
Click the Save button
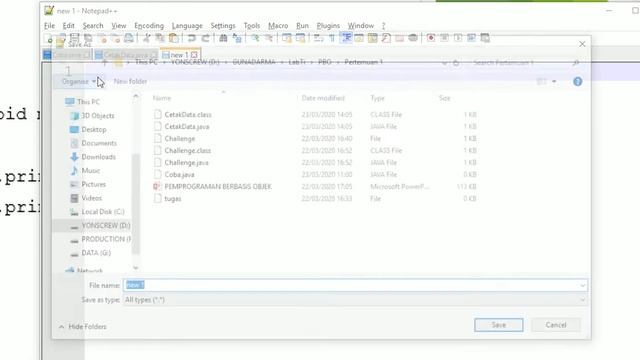498,325
